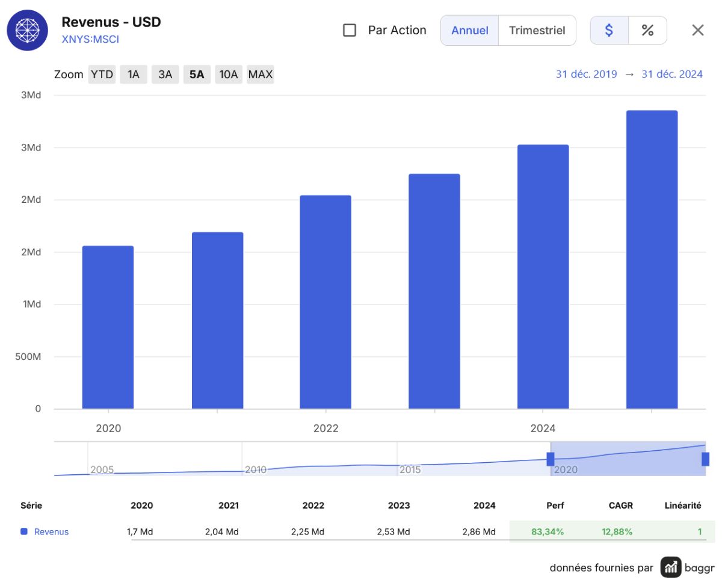Click the Revenus - USD title
722x588 pixels.
point(111,22)
